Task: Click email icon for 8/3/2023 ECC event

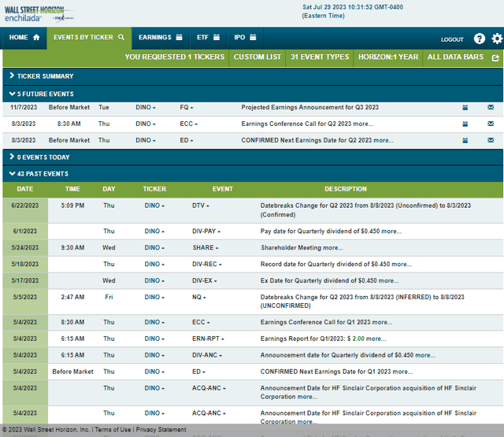Action: [x=491, y=124]
